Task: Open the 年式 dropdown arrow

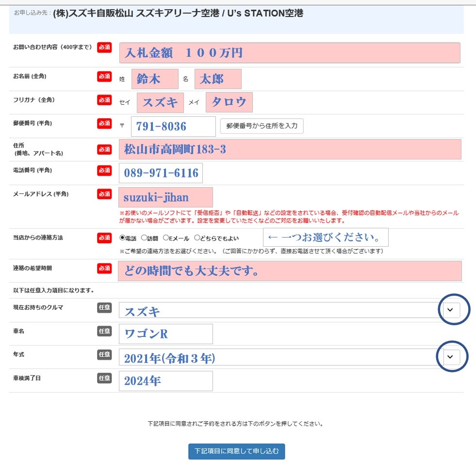Action: point(450,357)
